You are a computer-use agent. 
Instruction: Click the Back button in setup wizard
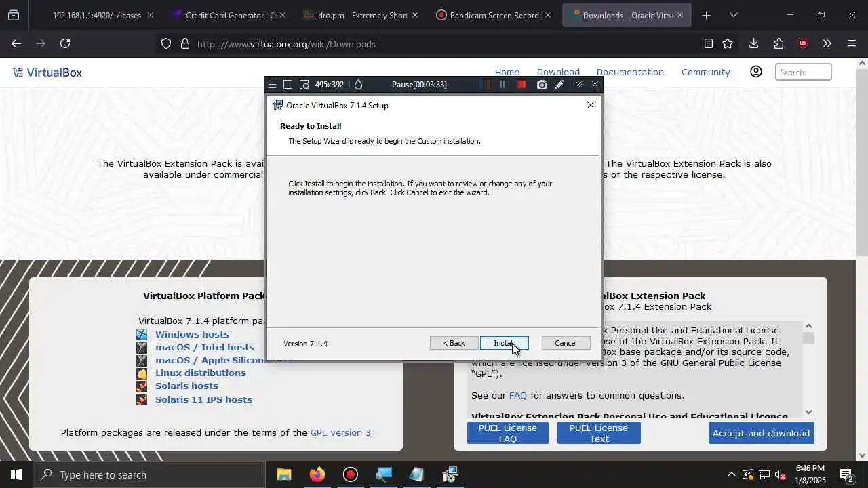pyautogui.click(x=454, y=343)
